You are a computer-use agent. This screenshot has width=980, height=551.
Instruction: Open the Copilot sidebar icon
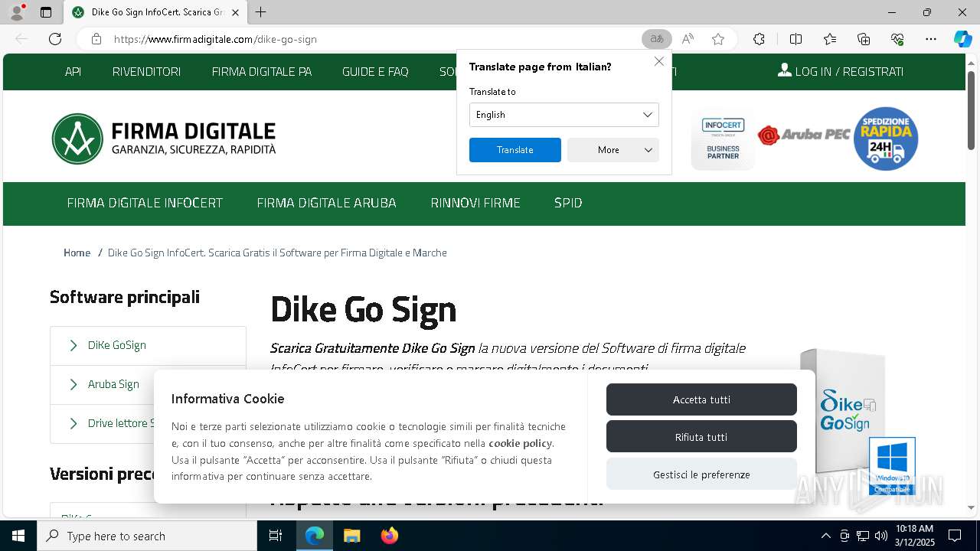point(962,39)
